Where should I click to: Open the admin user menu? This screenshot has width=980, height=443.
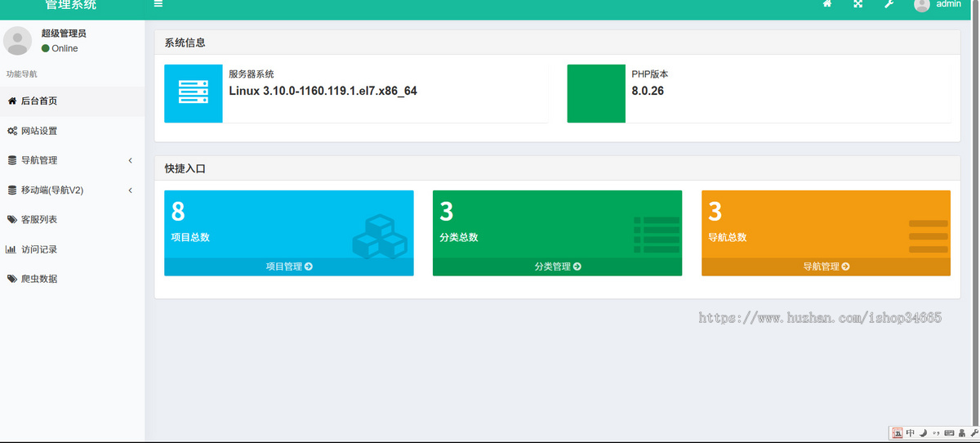[x=938, y=5]
